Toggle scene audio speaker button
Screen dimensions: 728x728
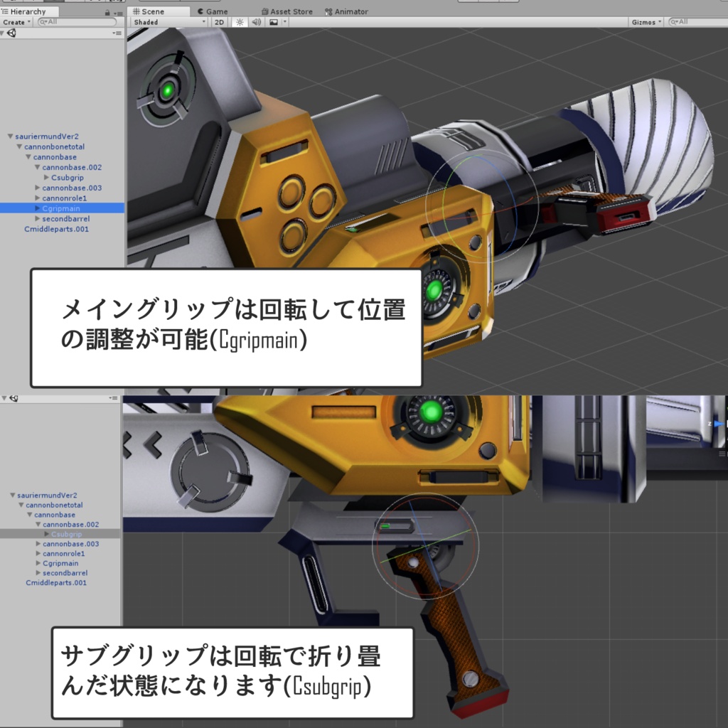pyautogui.click(x=256, y=22)
